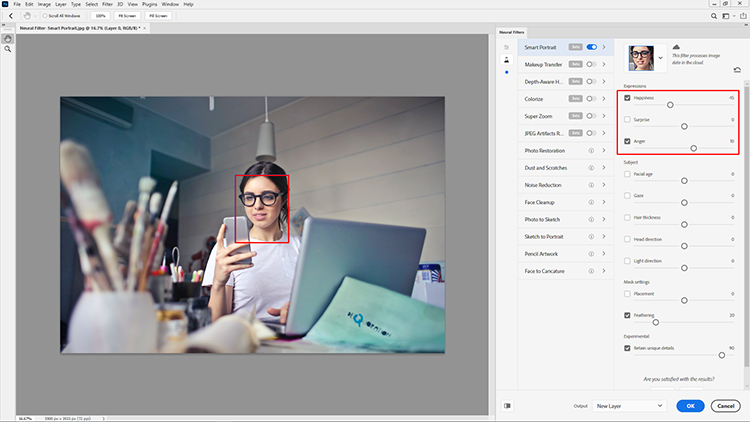
Task: Select the featured filters portrait icon
Action: pyautogui.click(x=507, y=60)
